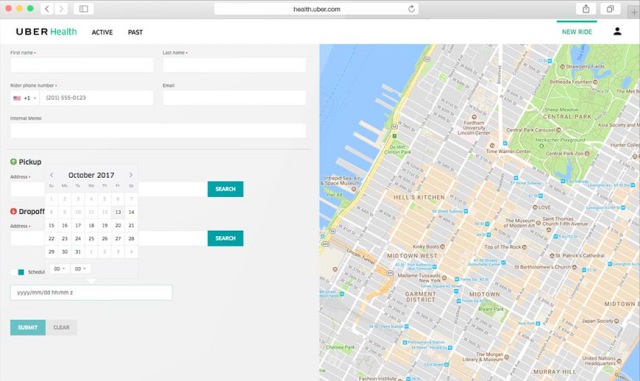Click the green Pickup marker icon
This screenshot has height=381, width=640.
(13, 162)
